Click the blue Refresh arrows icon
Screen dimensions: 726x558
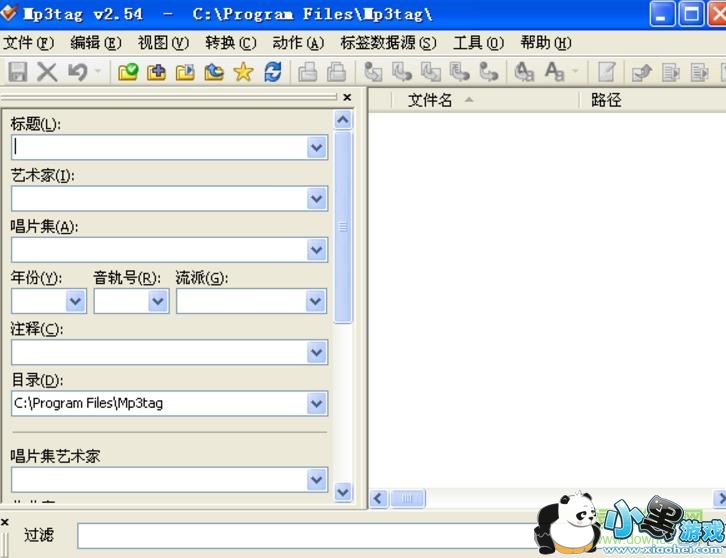coord(273,72)
